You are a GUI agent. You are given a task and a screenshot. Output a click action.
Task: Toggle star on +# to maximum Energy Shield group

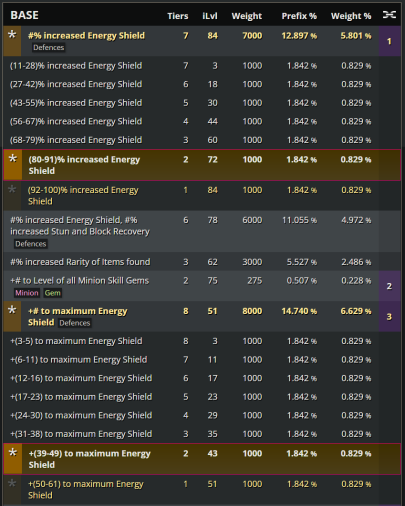coord(12,316)
